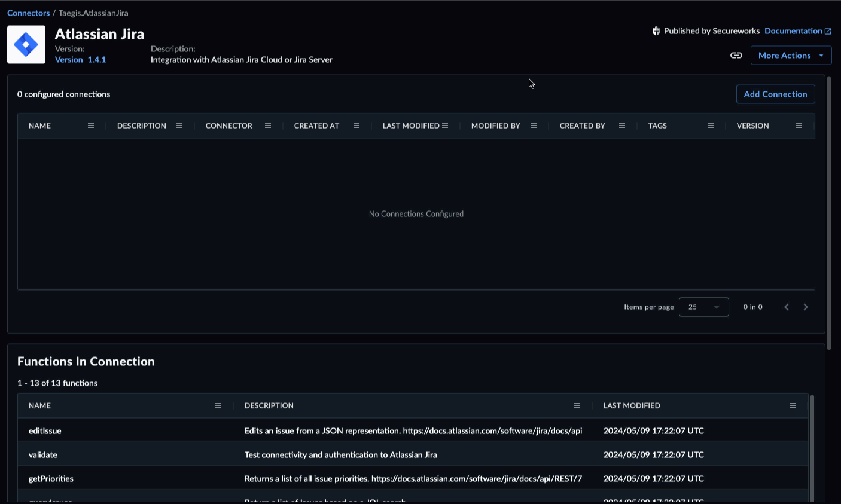This screenshot has width=841, height=504.
Task: Click the Secureworks publisher shield icon
Action: click(x=656, y=31)
